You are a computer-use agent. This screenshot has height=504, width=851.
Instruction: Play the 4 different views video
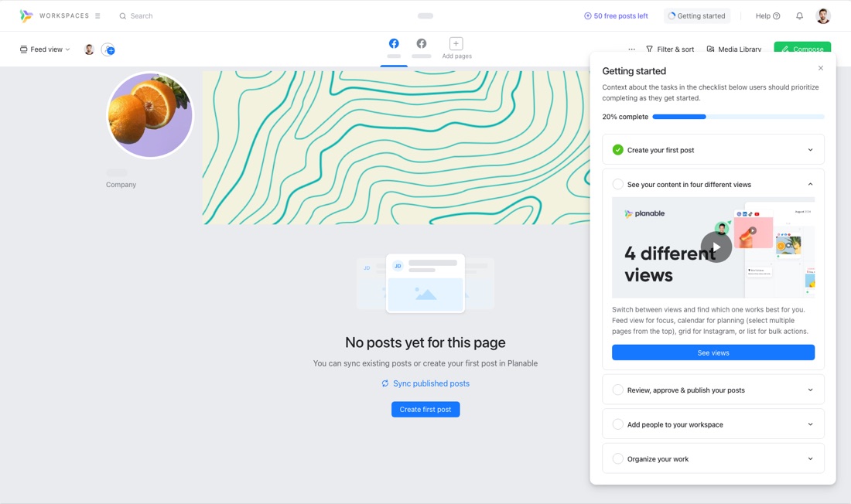click(x=716, y=247)
